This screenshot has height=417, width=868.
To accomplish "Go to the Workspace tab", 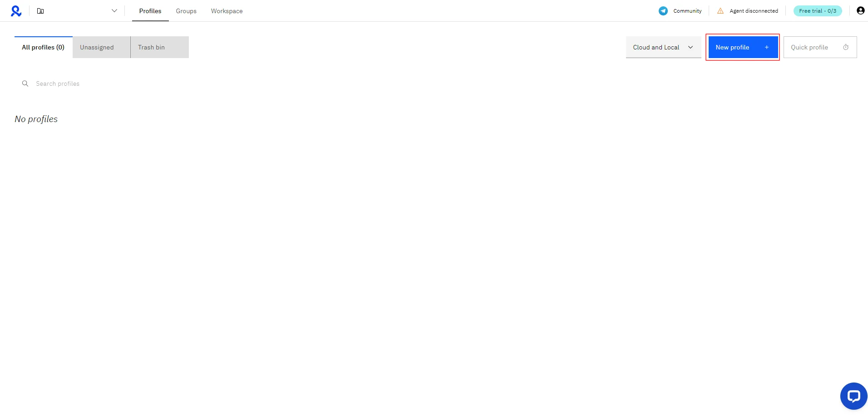I will 227,11.
